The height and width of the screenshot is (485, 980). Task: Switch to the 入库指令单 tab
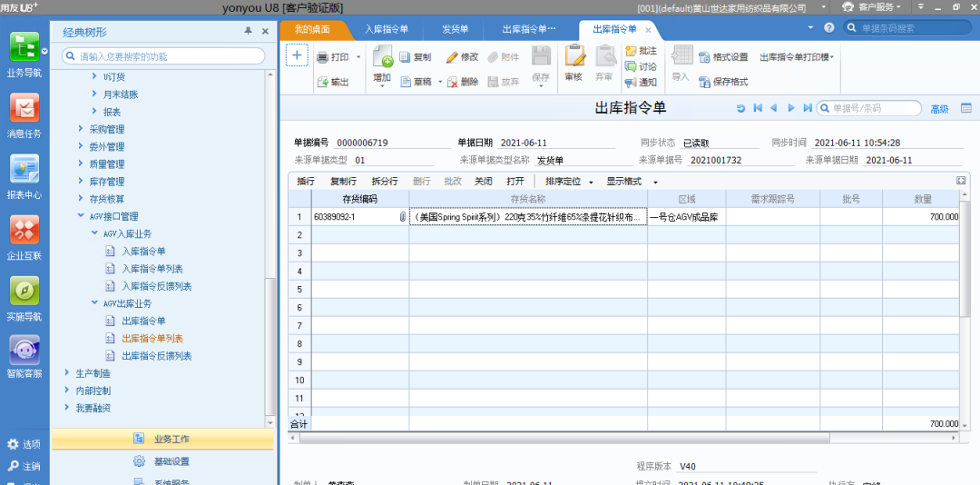coord(387,29)
